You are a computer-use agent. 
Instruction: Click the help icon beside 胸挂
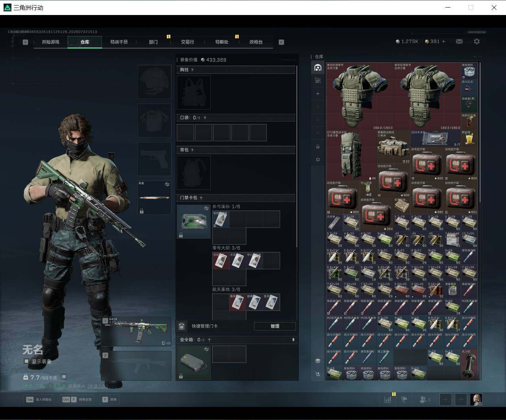(x=193, y=70)
